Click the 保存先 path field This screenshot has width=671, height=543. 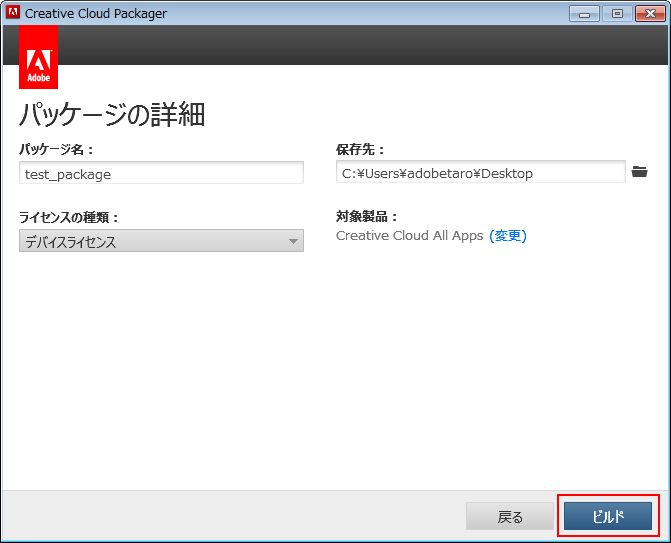click(481, 172)
